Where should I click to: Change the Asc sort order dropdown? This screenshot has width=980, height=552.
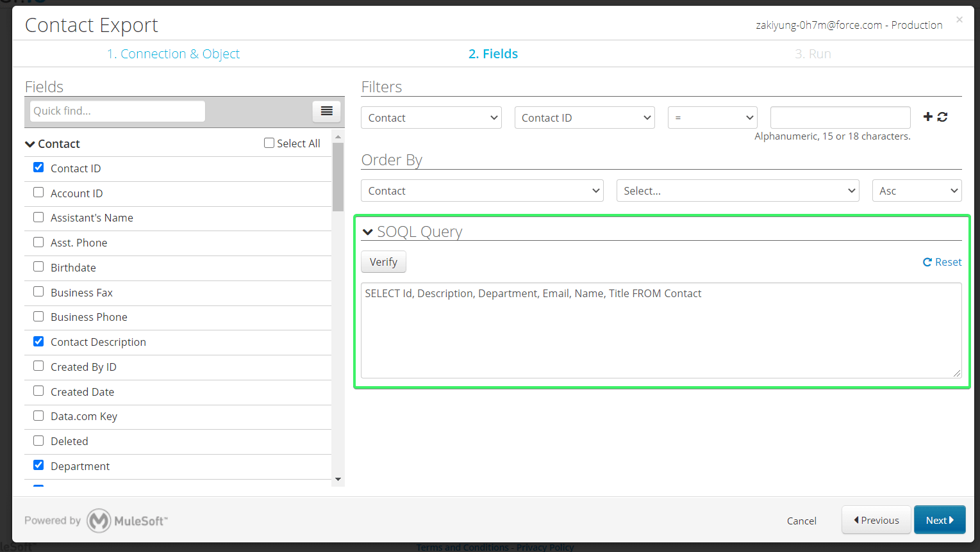coord(917,190)
